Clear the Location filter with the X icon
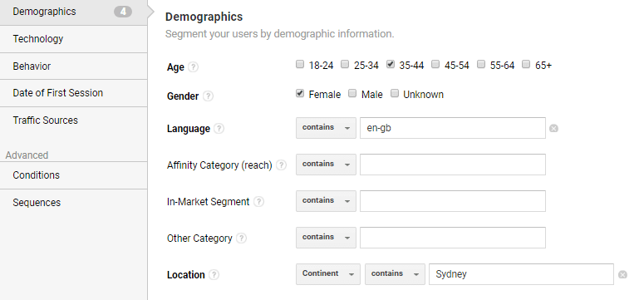Image resolution: width=644 pixels, height=300 pixels. tap(622, 275)
